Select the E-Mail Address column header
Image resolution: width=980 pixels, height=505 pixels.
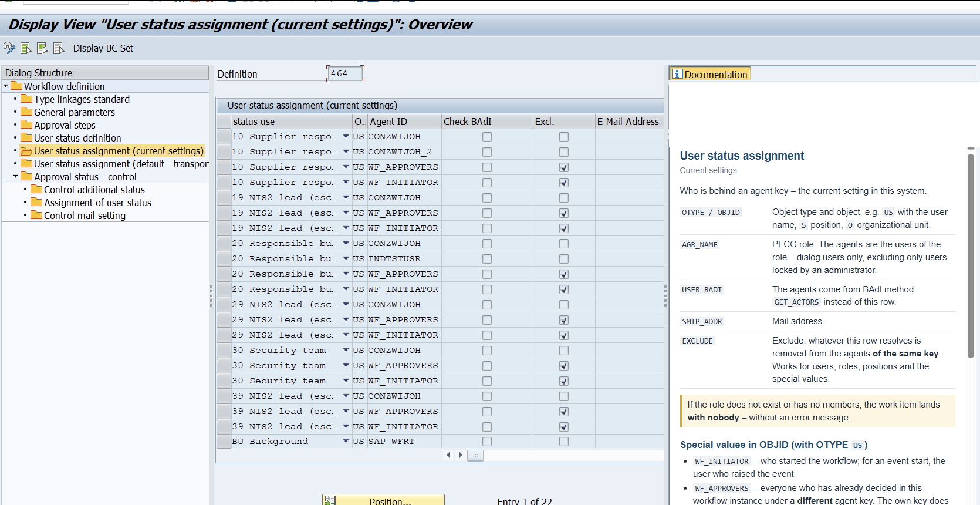point(629,122)
